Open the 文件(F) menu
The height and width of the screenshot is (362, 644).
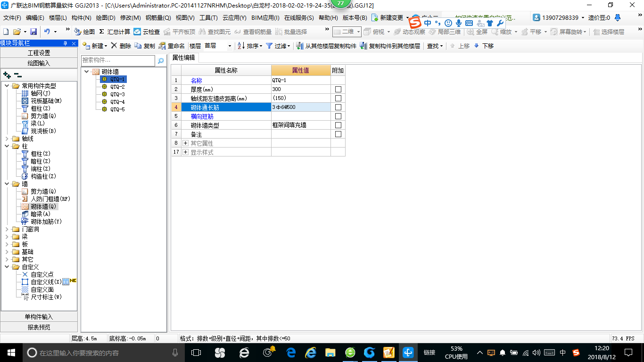click(x=12, y=18)
